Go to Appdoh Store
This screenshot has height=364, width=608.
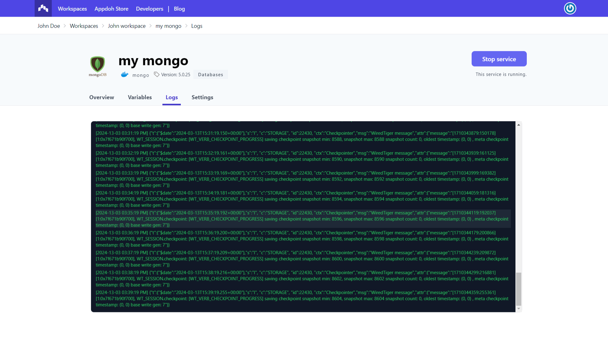pyautogui.click(x=111, y=9)
